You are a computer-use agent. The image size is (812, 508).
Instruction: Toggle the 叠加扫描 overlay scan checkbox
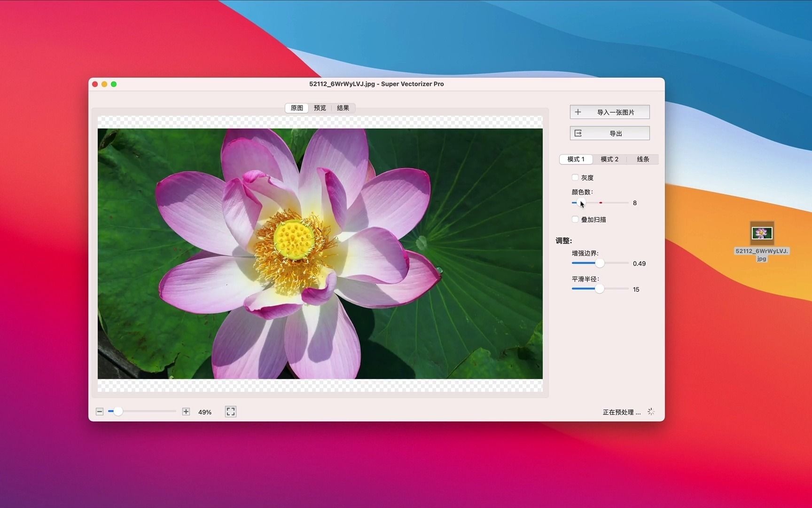pyautogui.click(x=575, y=219)
